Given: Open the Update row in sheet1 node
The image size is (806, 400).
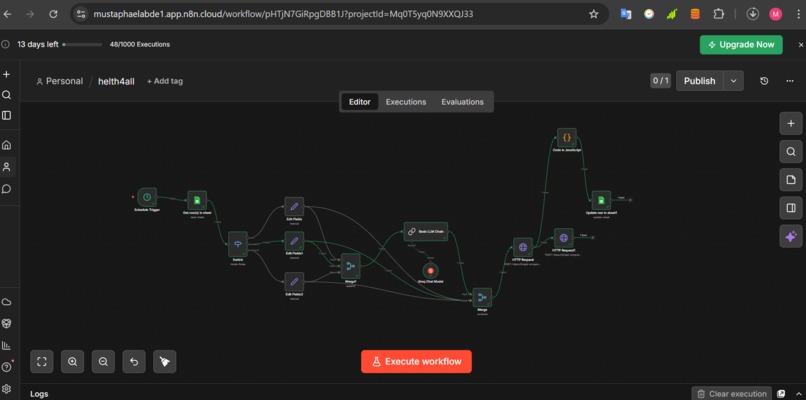Looking at the screenshot, I should pos(601,201).
